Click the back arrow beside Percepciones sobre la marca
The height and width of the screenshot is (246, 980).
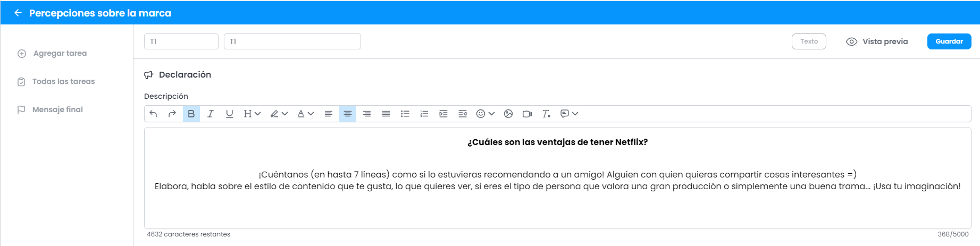click(18, 13)
